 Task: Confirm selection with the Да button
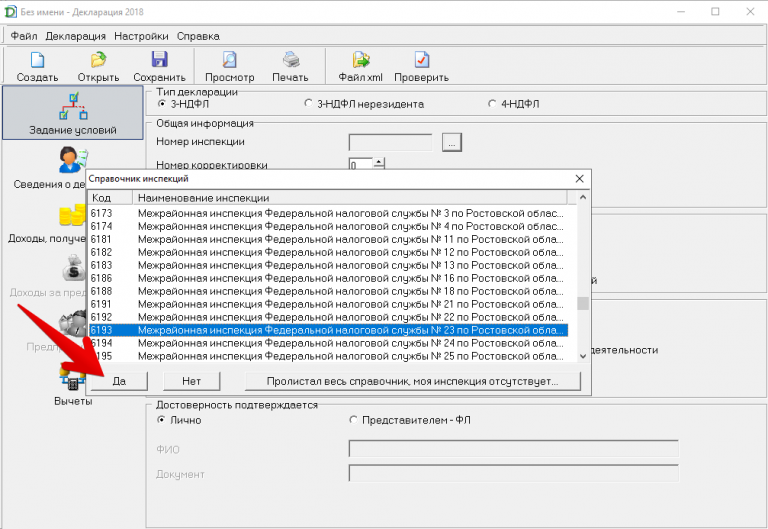[119, 381]
